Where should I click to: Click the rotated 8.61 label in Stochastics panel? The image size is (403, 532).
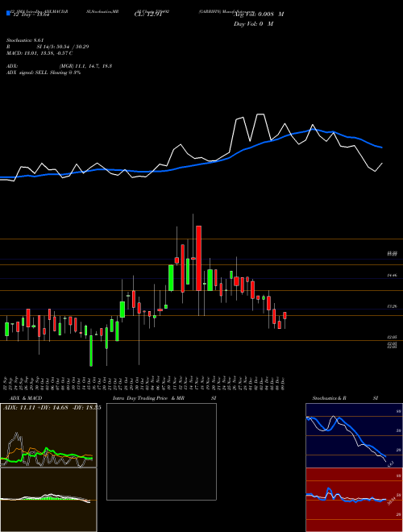tap(390, 463)
